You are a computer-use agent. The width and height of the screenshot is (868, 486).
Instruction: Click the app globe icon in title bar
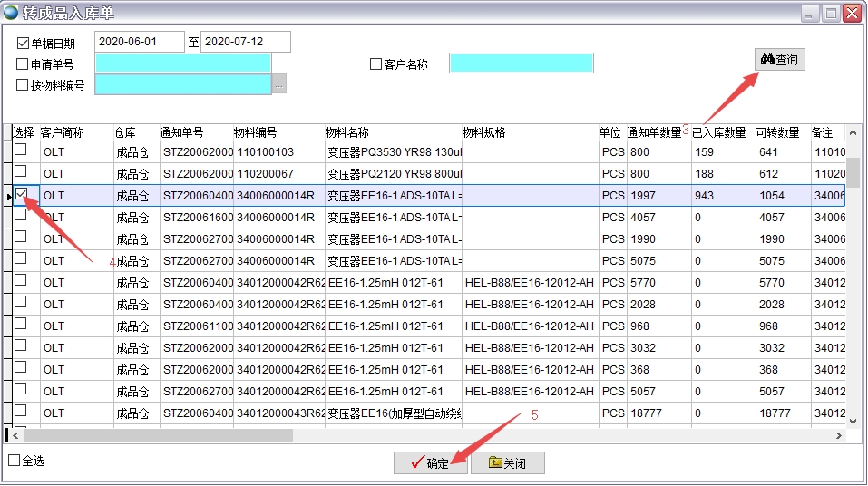pyautogui.click(x=11, y=13)
